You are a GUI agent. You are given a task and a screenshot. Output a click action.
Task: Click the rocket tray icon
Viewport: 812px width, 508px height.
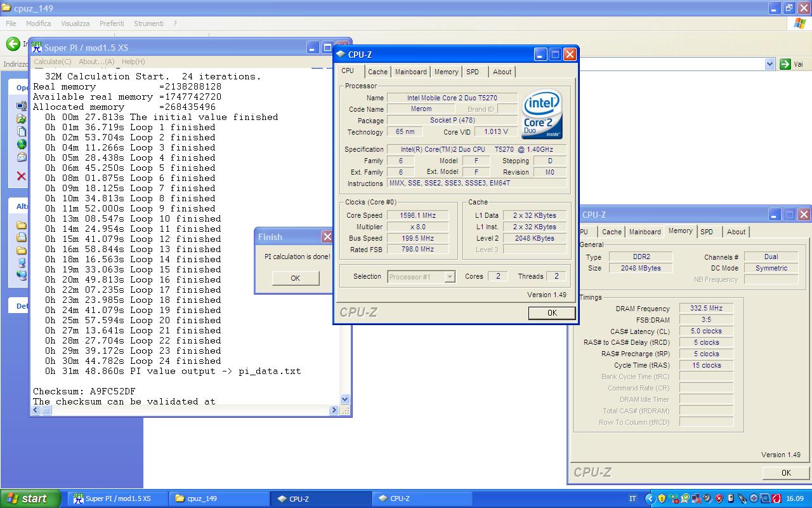(x=742, y=498)
